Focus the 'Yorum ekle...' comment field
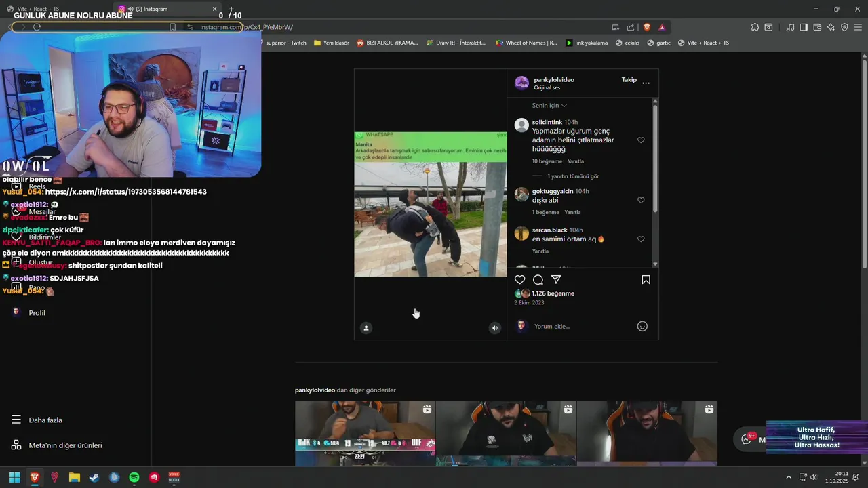 (583, 326)
